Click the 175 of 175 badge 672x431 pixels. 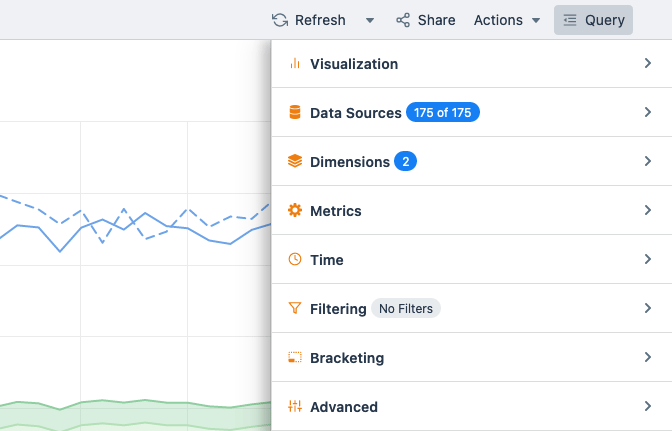[443, 113]
